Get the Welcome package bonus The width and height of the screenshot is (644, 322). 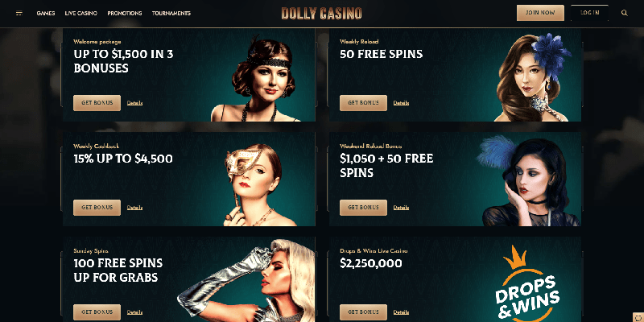point(97,103)
